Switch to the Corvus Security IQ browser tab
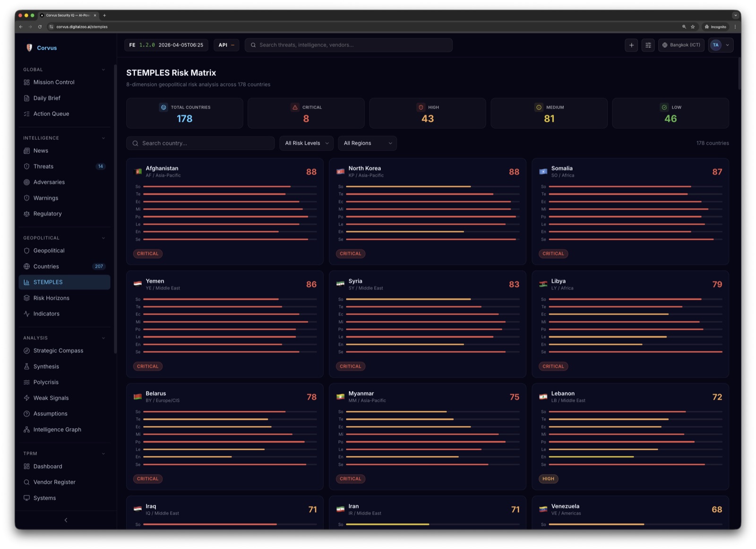 point(68,15)
